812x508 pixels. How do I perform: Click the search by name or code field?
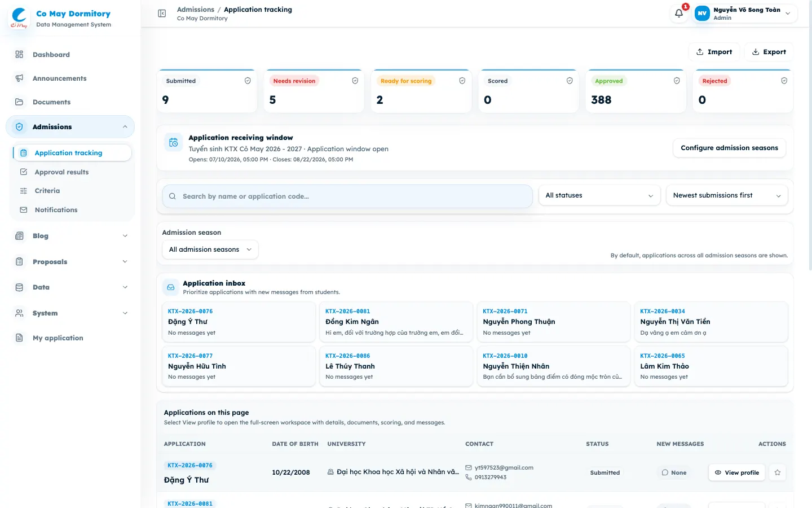[x=347, y=196]
